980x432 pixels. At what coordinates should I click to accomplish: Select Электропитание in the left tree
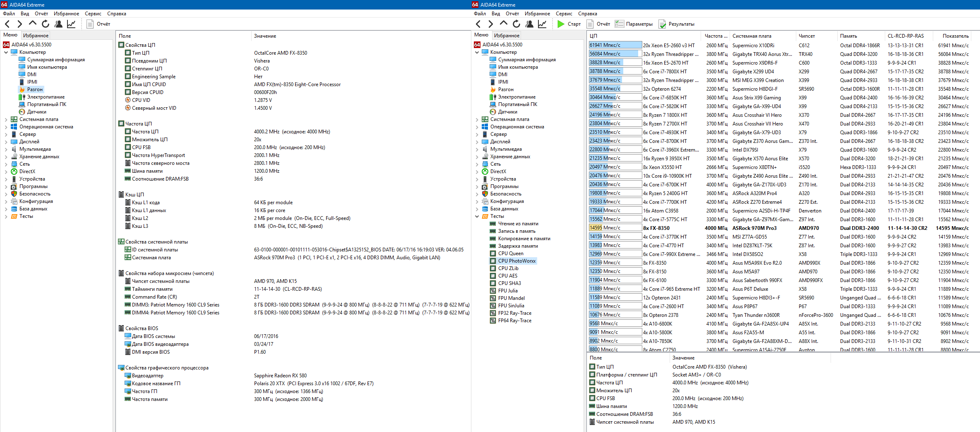pyautogui.click(x=42, y=97)
